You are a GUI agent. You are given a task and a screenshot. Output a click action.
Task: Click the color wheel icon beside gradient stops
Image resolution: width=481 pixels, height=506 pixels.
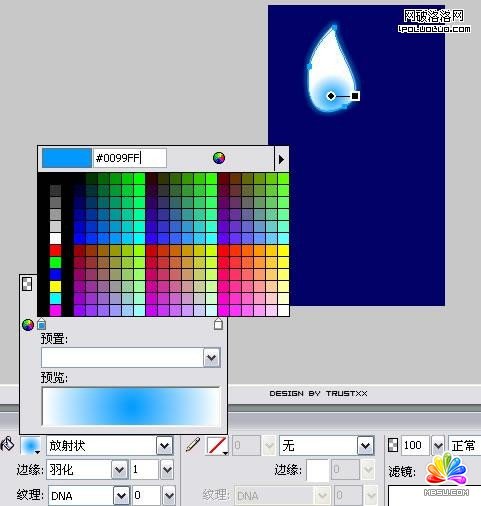[28, 324]
